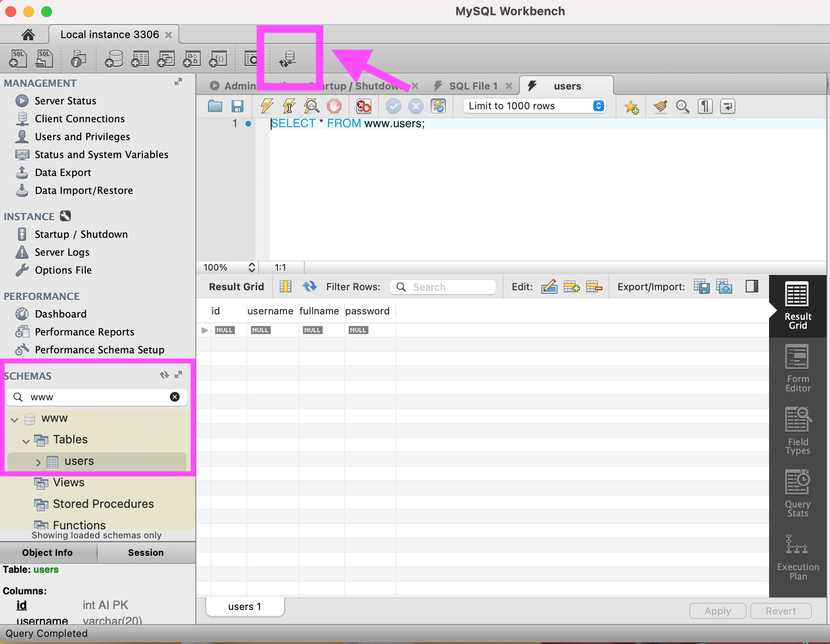Toggle stop-on-error script execution icon

[363, 106]
